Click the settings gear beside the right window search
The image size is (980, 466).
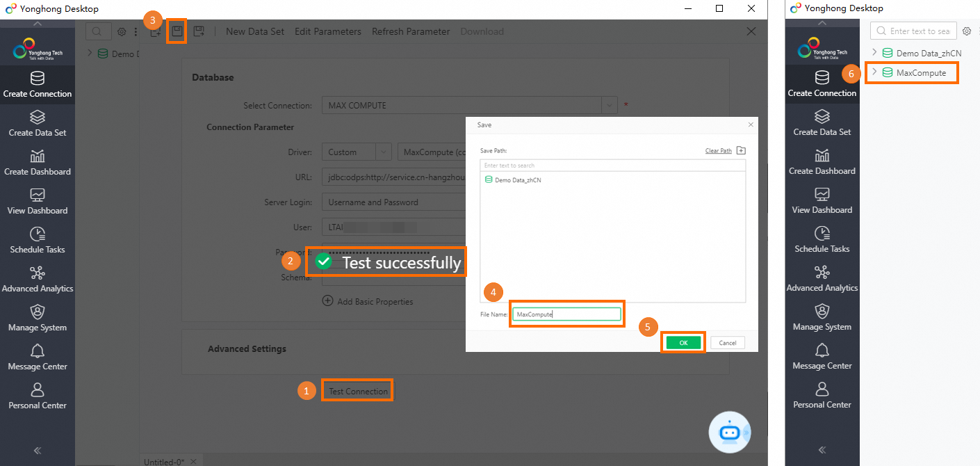pos(966,31)
